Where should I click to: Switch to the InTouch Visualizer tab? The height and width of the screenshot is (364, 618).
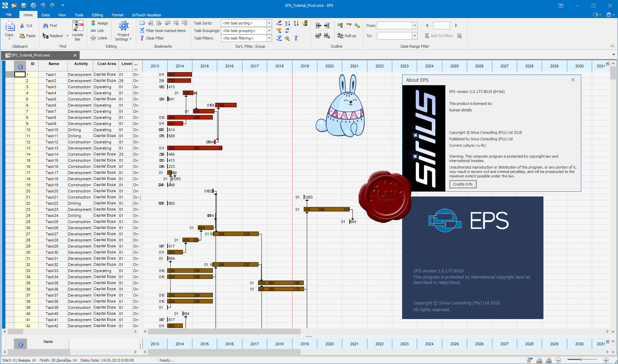click(x=147, y=15)
